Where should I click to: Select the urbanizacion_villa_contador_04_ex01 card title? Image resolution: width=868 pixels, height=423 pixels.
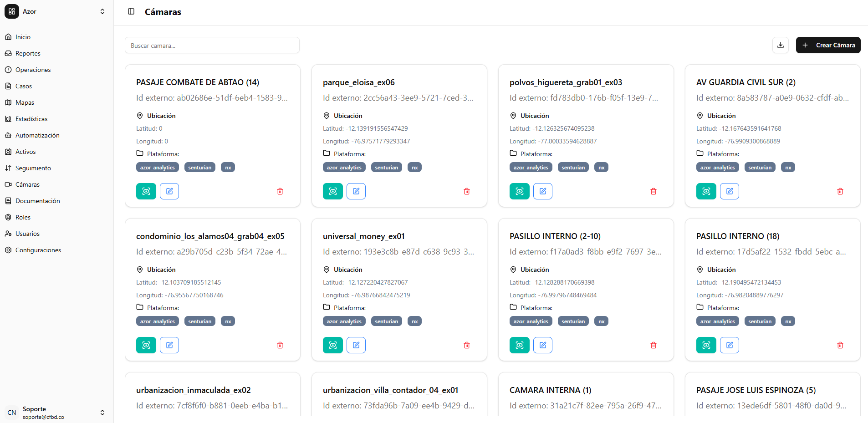pyautogui.click(x=391, y=390)
